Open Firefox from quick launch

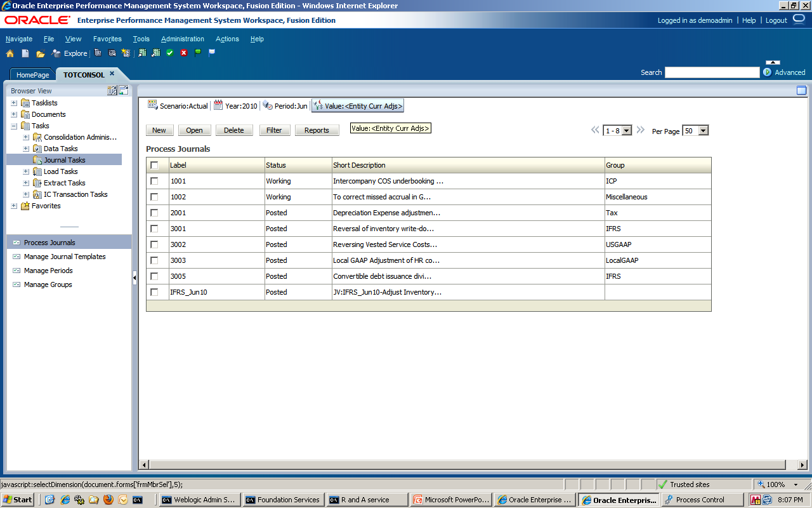click(107, 500)
